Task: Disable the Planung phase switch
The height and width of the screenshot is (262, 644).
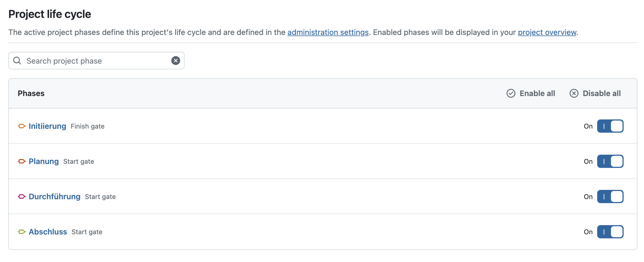Action: click(610, 161)
